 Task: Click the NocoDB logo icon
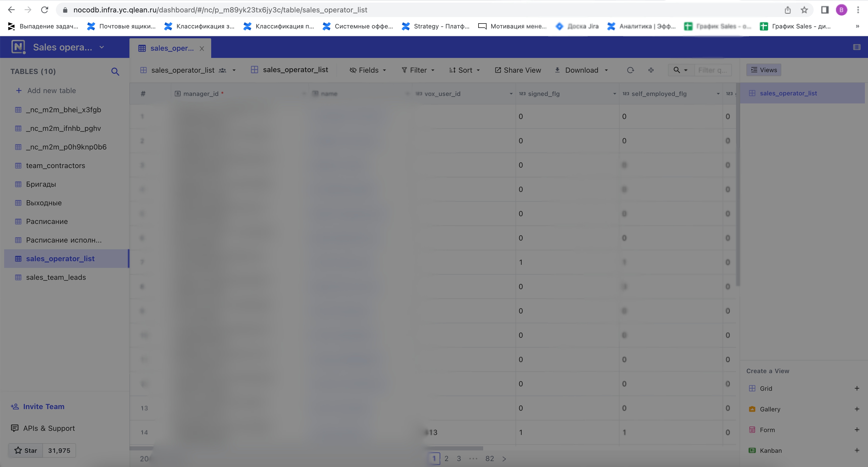click(x=18, y=47)
